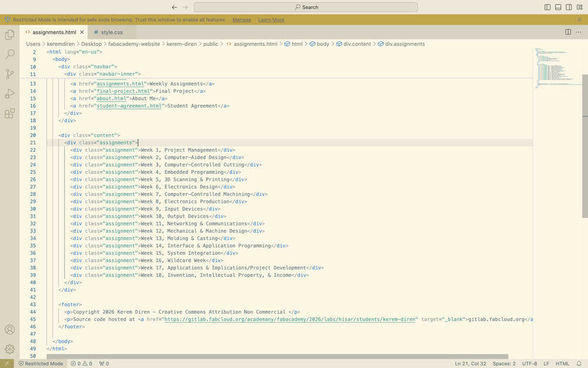The image size is (588, 368).
Task: Open the Accounts menu icon
Action: 10,329
